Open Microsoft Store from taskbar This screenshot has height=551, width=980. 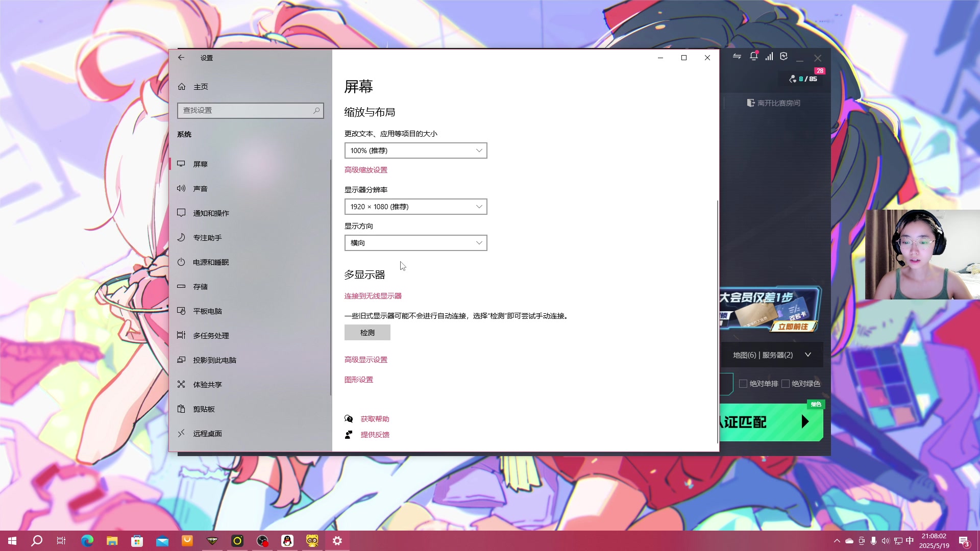click(x=137, y=541)
